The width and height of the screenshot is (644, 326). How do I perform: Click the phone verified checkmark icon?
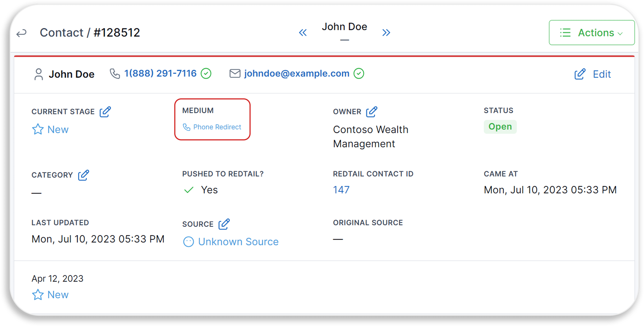pyautogui.click(x=206, y=74)
